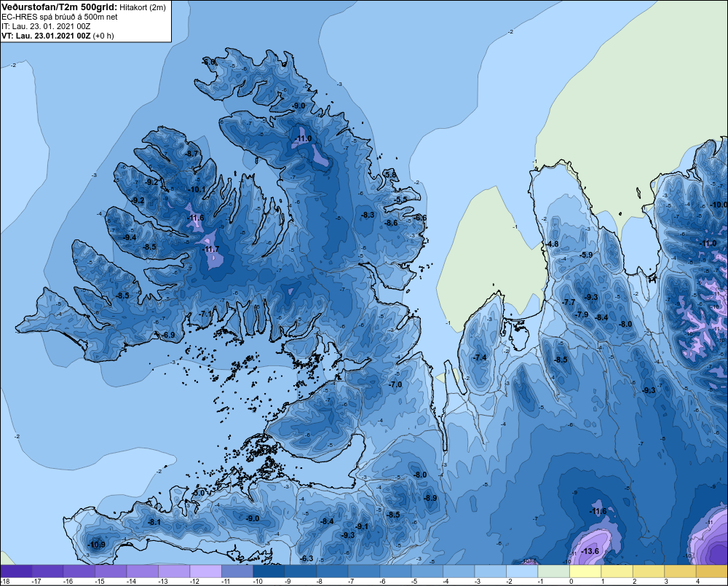Click the -9.4 temperature value
Viewport: 728px width, 586px height.
pyautogui.click(x=130, y=237)
